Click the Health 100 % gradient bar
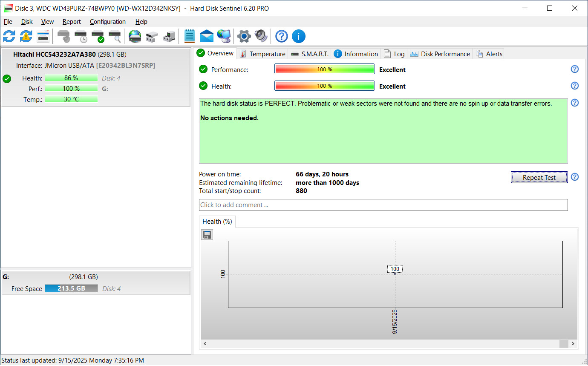 pos(325,86)
